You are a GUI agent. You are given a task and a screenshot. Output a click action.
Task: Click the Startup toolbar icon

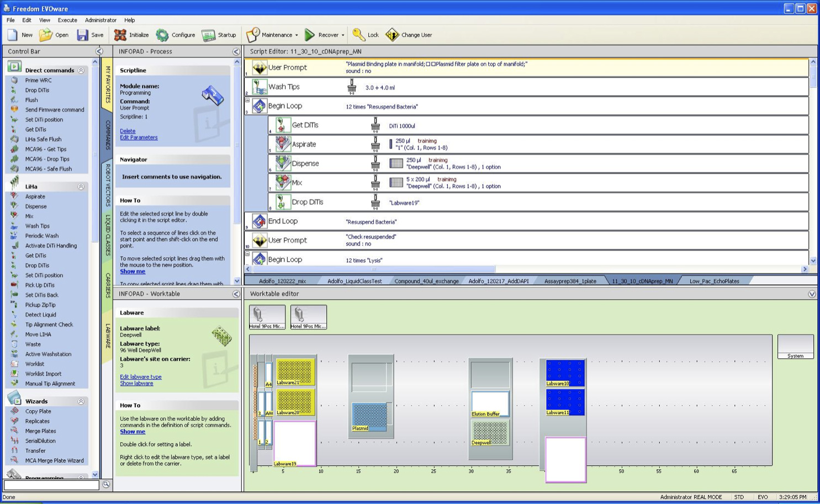(208, 35)
